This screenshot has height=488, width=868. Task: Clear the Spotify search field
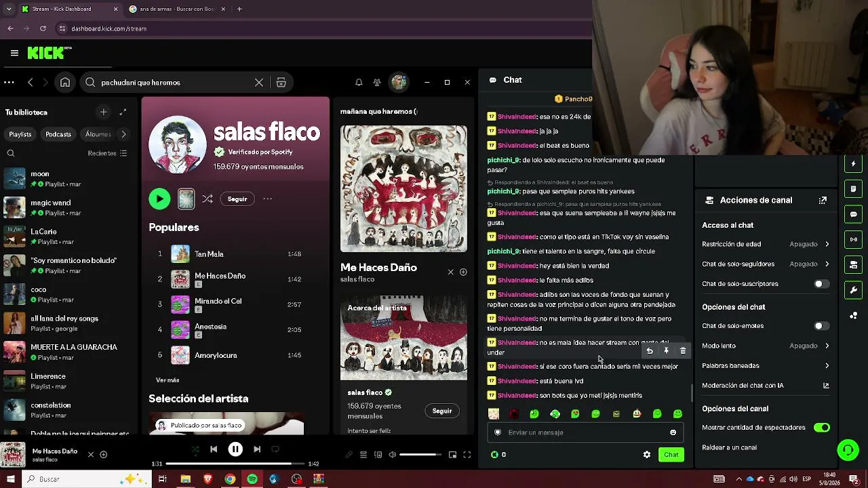(x=259, y=83)
